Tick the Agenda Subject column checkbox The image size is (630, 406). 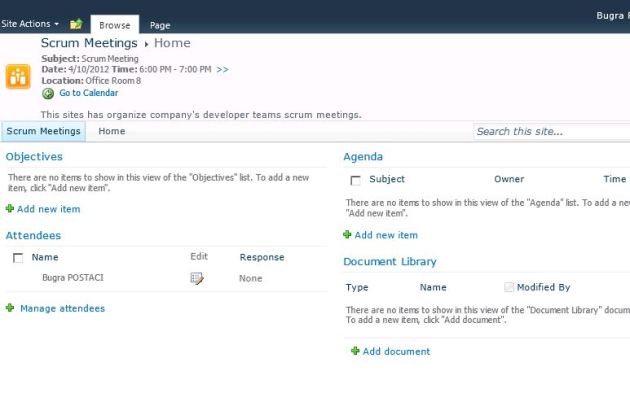pyautogui.click(x=355, y=180)
